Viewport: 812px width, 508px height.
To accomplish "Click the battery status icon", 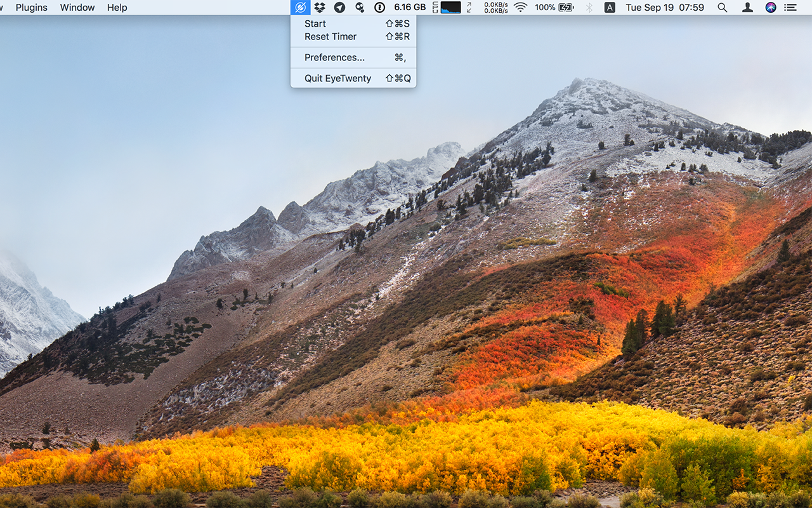I will point(566,8).
